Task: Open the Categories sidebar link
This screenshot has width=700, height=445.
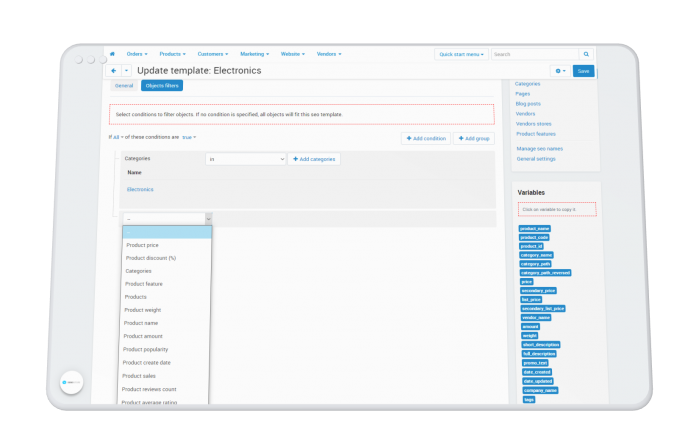Action: click(527, 84)
